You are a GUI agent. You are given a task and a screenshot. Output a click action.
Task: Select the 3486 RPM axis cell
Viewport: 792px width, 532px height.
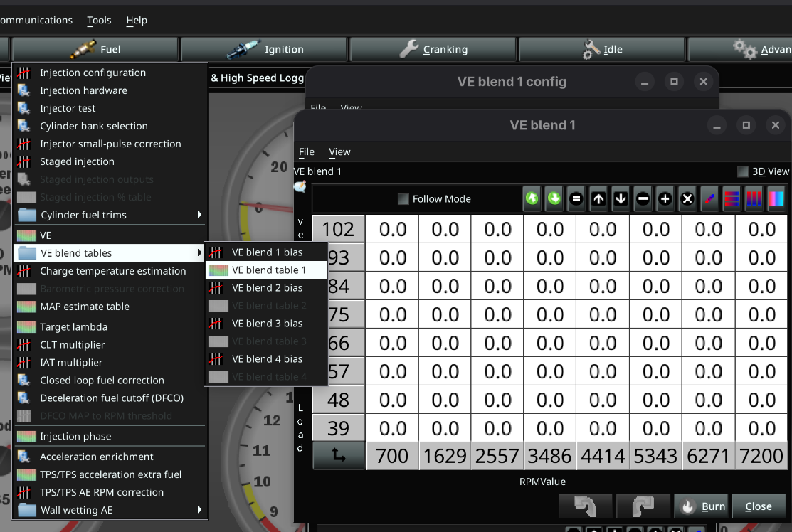[550, 456]
